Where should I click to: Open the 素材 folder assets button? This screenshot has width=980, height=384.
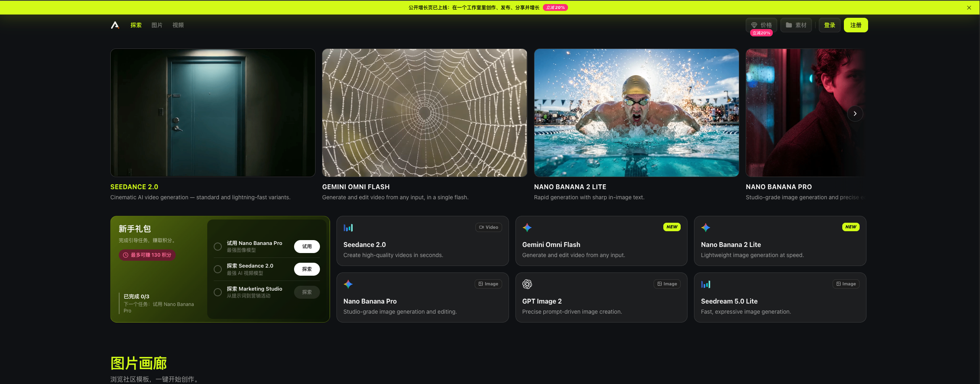(796, 25)
